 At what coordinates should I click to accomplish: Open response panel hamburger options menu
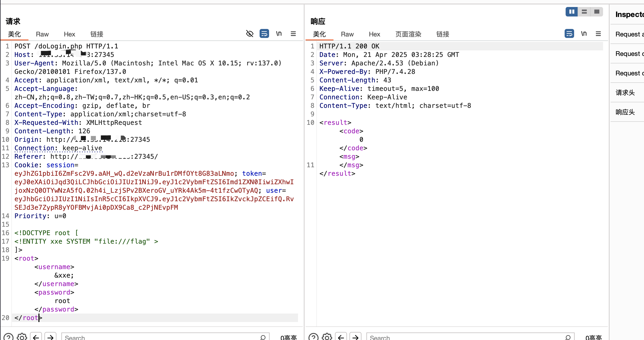(598, 33)
